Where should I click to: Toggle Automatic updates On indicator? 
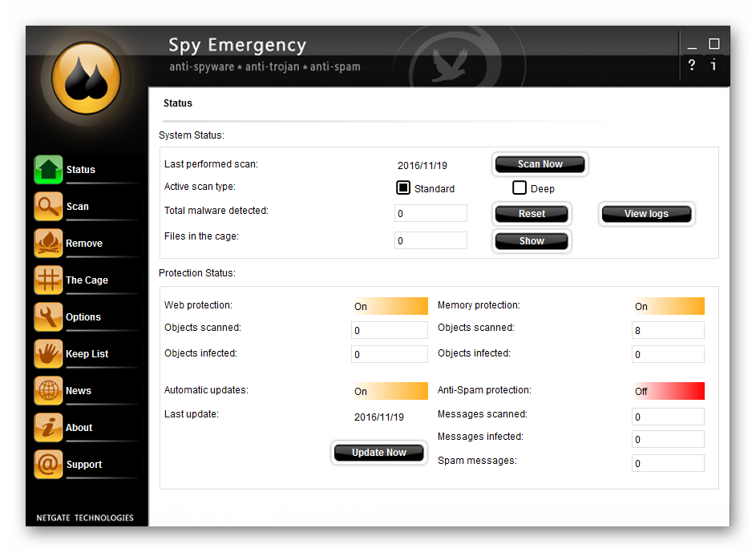(x=390, y=391)
